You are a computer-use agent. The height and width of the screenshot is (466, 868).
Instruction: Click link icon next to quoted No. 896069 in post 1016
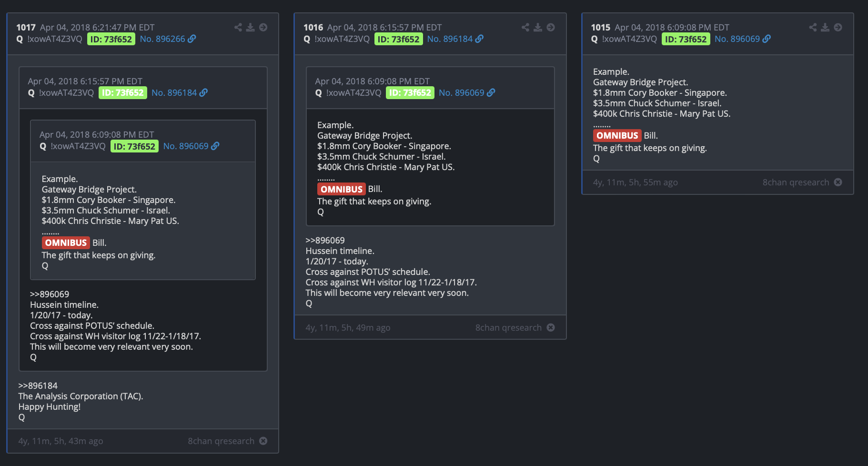pos(491,92)
